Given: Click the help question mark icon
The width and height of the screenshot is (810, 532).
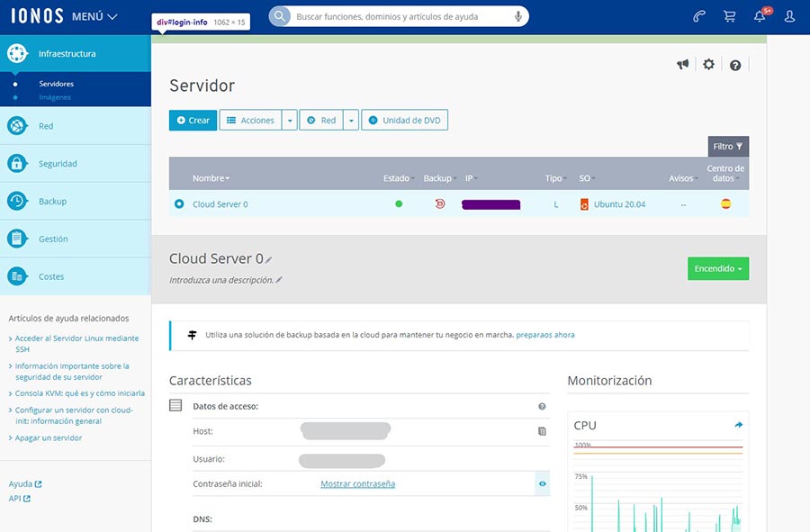Looking at the screenshot, I should point(735,66).
